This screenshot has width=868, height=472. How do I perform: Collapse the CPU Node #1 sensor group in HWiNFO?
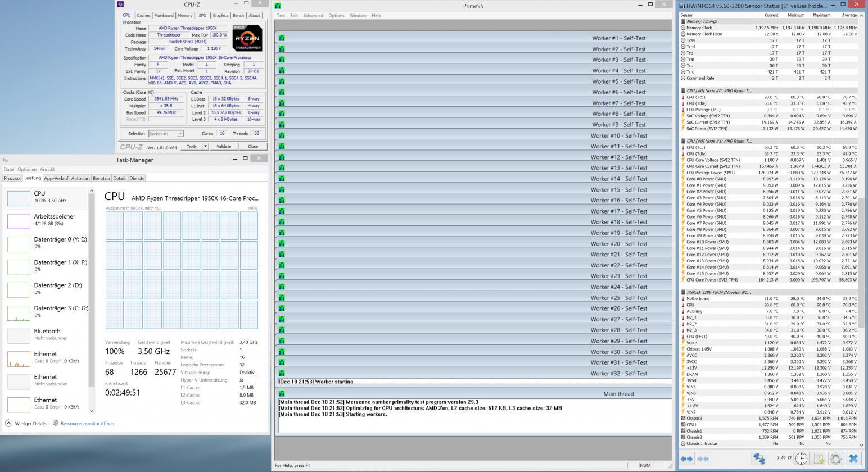click(x=683, y=141)
